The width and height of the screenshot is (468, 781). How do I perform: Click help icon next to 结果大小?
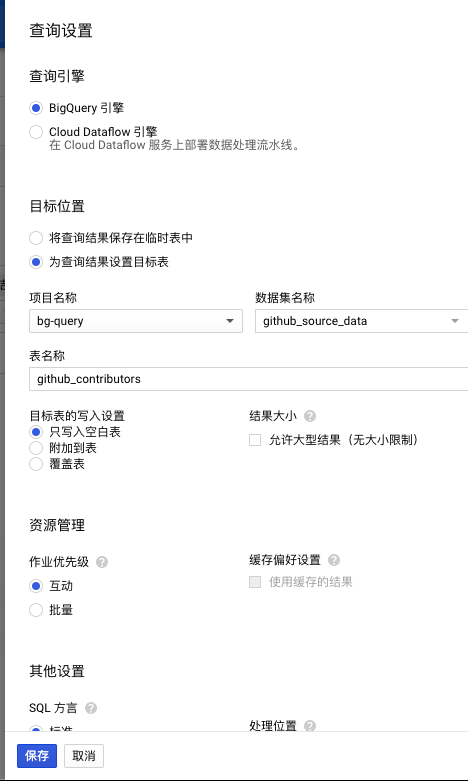[310, 416]
